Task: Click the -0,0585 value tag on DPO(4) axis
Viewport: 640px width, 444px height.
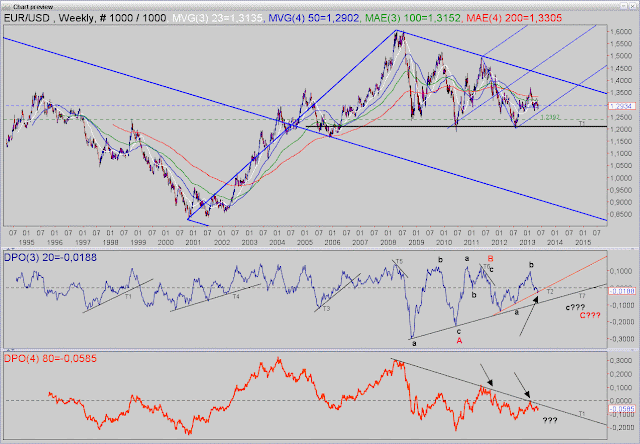Action: pyautogui.click(x=622, y=408)
